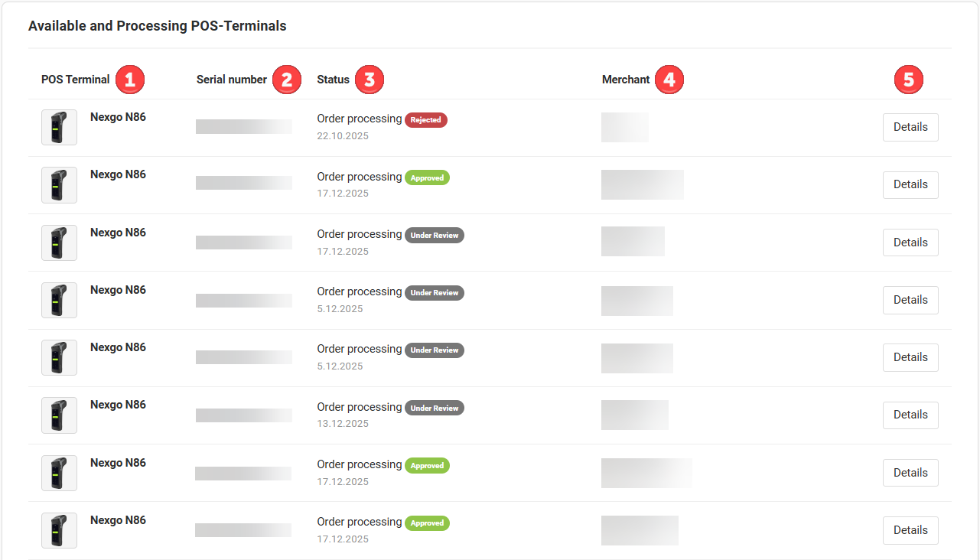Click the Nexgo N86 terminal image in first row

[x=59, y=127]
